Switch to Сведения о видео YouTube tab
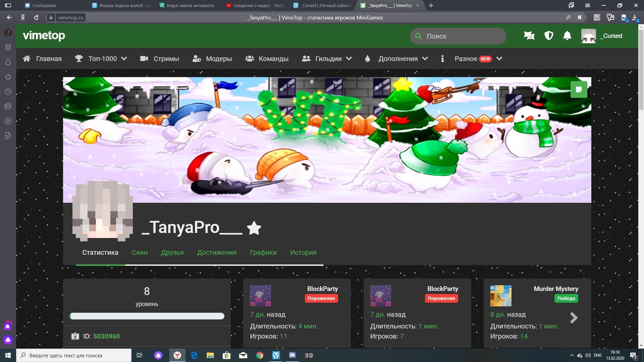644x362 pixels. point(256,5)
